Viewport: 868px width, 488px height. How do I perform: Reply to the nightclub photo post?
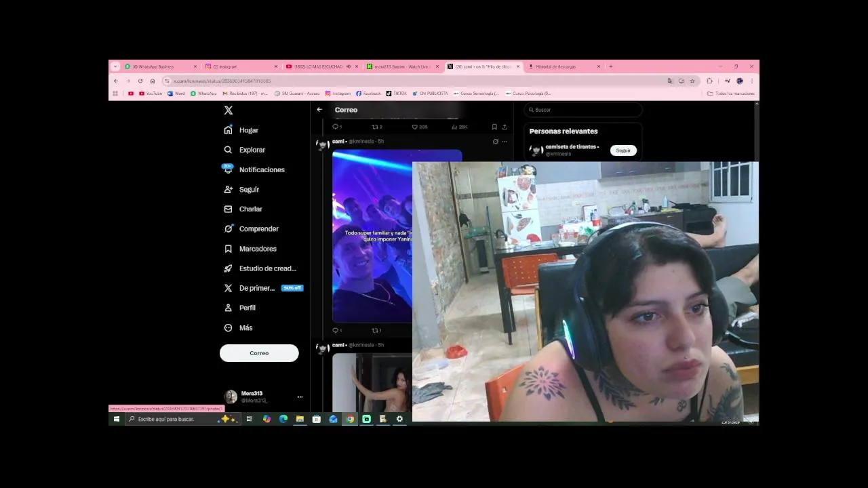click(337, 331)
